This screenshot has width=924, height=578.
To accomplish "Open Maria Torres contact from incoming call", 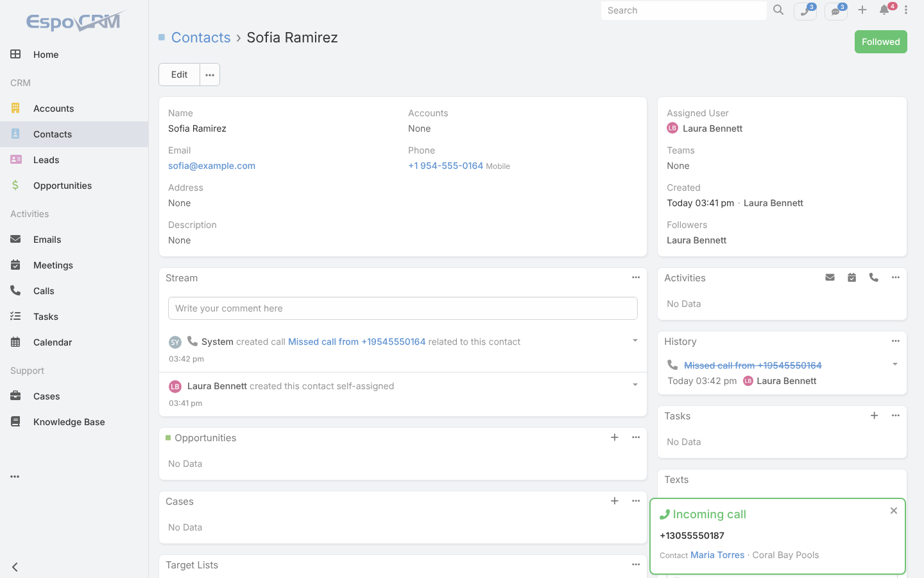I will pos(717,555).
